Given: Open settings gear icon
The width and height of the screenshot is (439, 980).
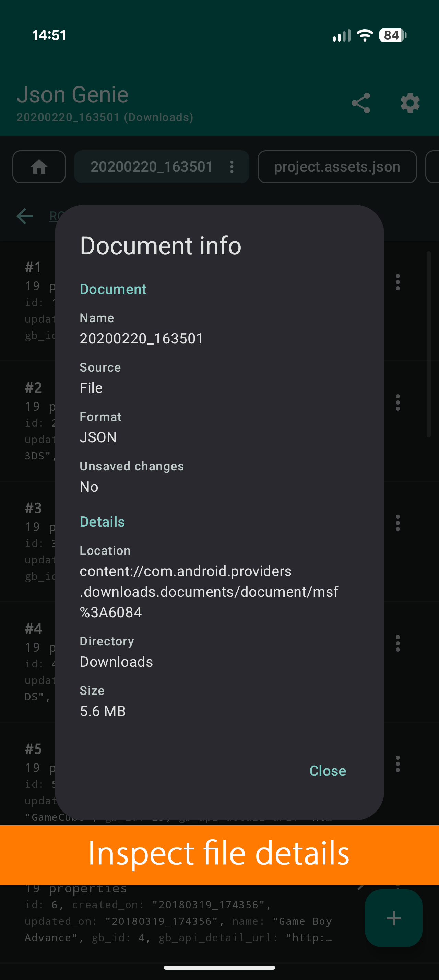Looking at the screenshot, I should (x=410, y=103).
